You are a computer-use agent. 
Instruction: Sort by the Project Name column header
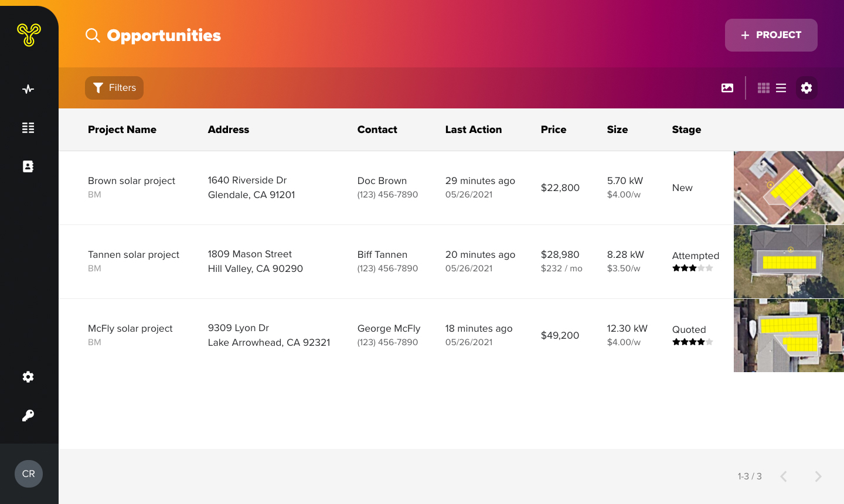[122, 130]
